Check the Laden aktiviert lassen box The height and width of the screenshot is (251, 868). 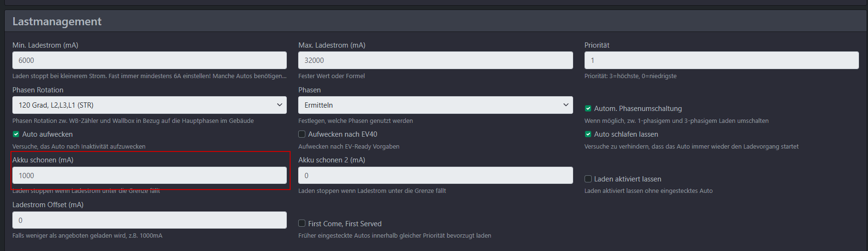(588, 179)
